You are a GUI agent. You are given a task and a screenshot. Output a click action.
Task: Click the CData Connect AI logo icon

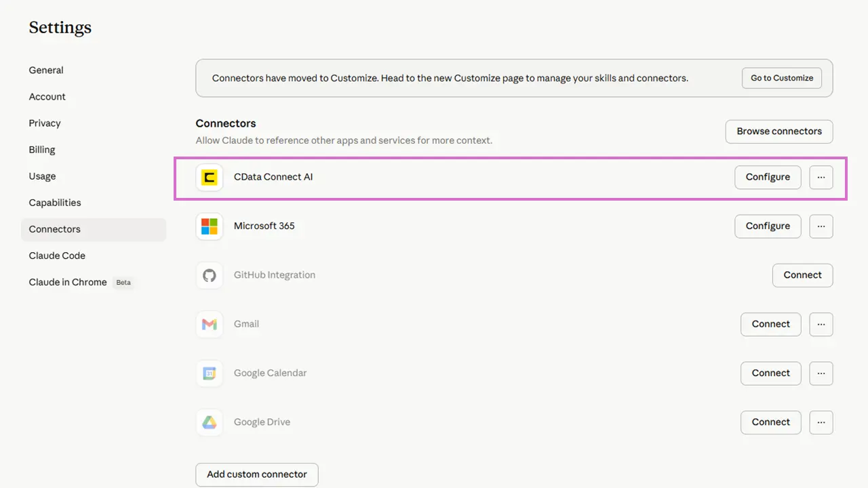pos(210,178)
